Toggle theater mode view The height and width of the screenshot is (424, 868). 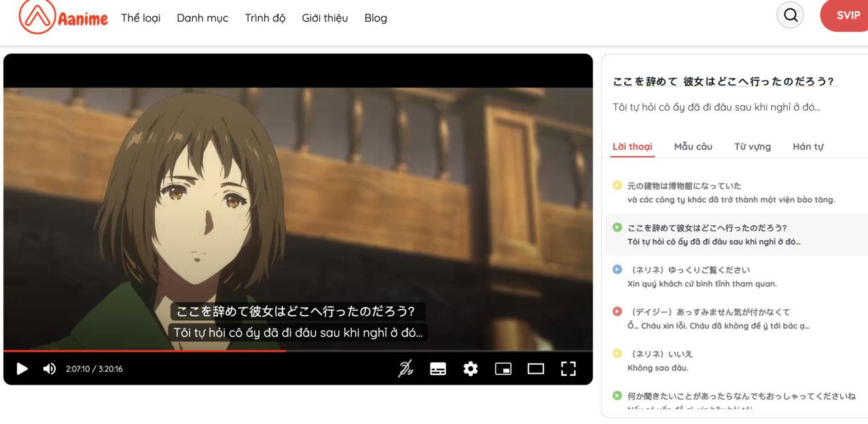536,369
